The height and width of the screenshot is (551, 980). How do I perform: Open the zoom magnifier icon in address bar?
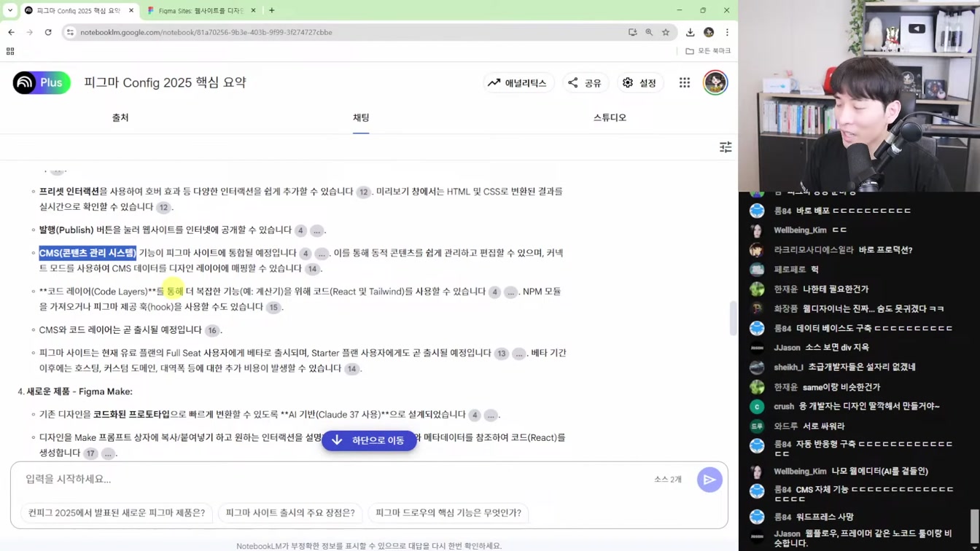click(649, 32)
